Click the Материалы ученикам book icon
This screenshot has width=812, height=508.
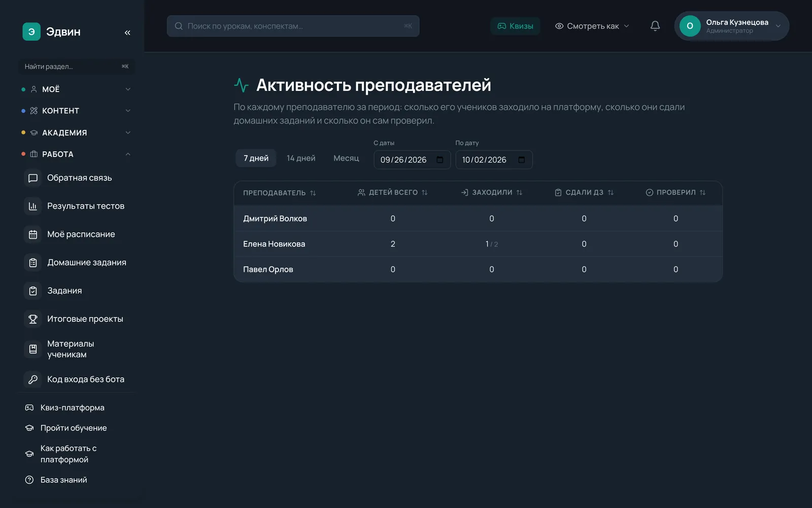click(33, 349)
